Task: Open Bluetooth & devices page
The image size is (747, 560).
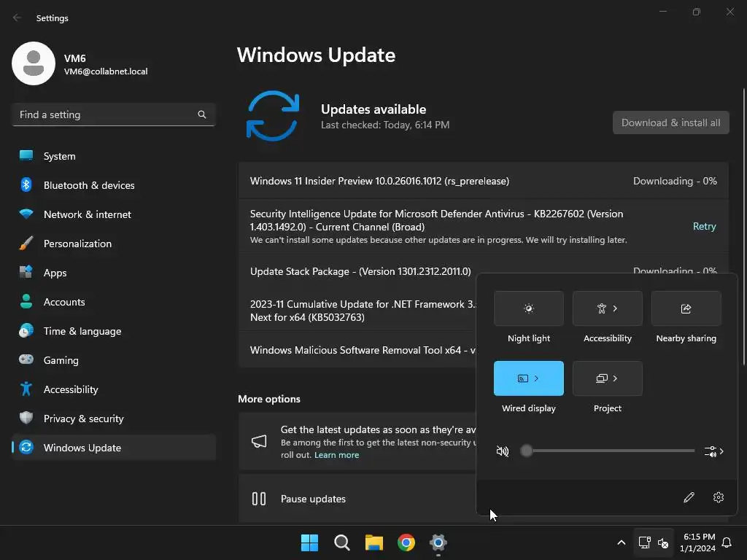Action: [x=113, y=184]
